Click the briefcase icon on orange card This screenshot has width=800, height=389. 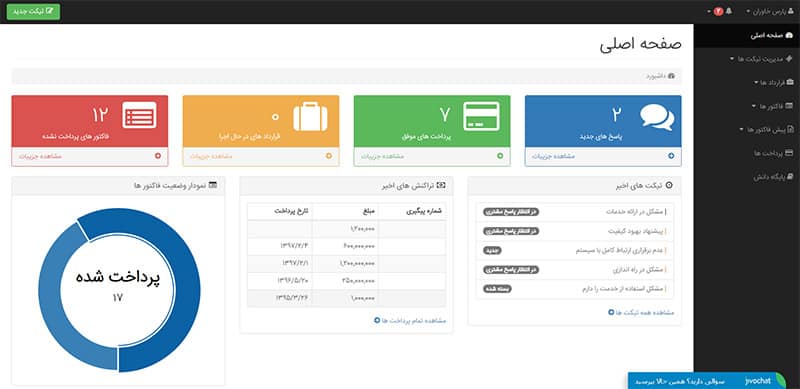point(310,116)
